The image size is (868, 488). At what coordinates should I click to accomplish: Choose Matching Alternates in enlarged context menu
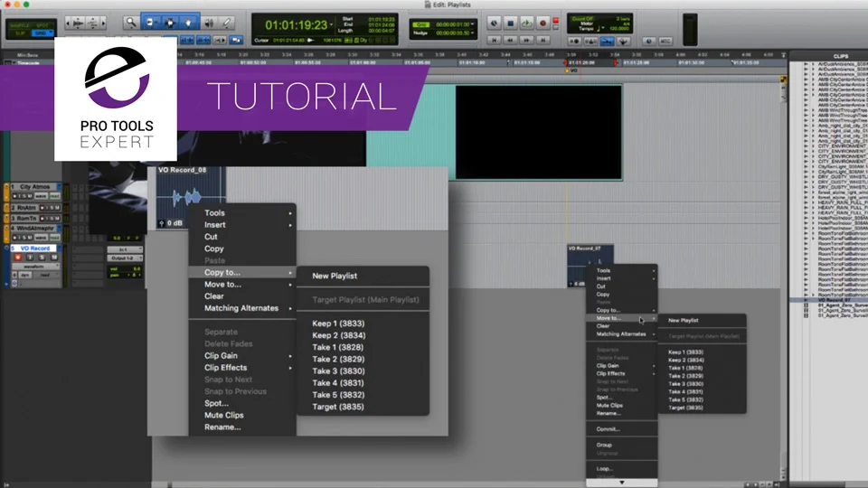pyautogui.click(x=242, y=308)
